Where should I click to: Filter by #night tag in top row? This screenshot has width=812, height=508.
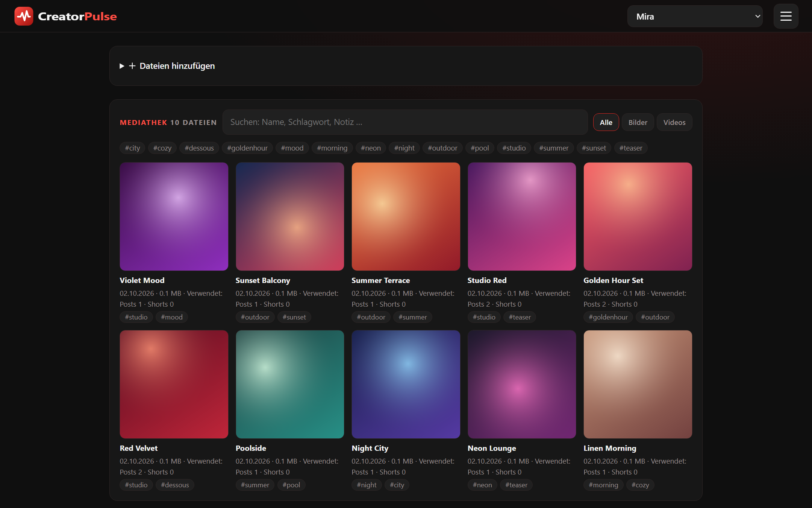(404, 148)
